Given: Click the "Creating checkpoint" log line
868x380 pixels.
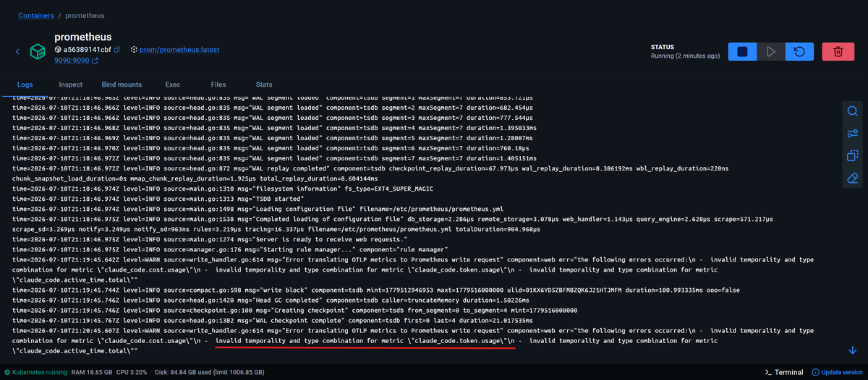Looking at the screenshot, I should [295, 309].
